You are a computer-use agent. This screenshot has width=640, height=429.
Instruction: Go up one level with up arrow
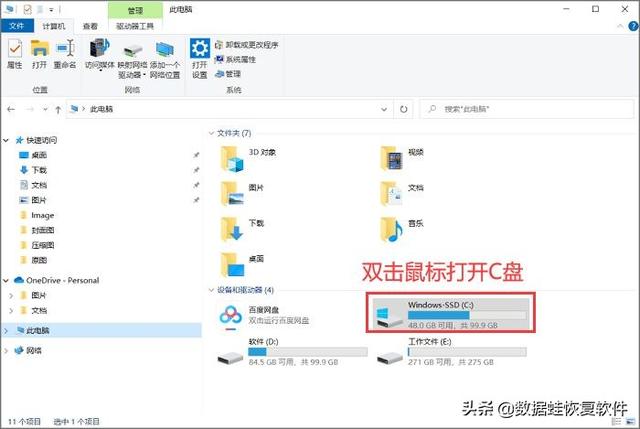click(58, 109)
